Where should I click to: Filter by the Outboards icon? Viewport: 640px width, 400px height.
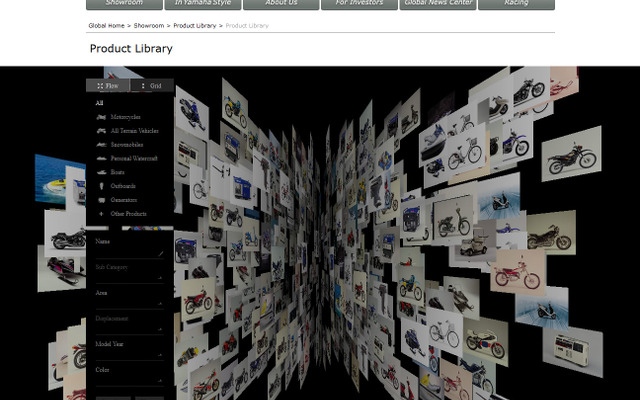click(101, 186)
